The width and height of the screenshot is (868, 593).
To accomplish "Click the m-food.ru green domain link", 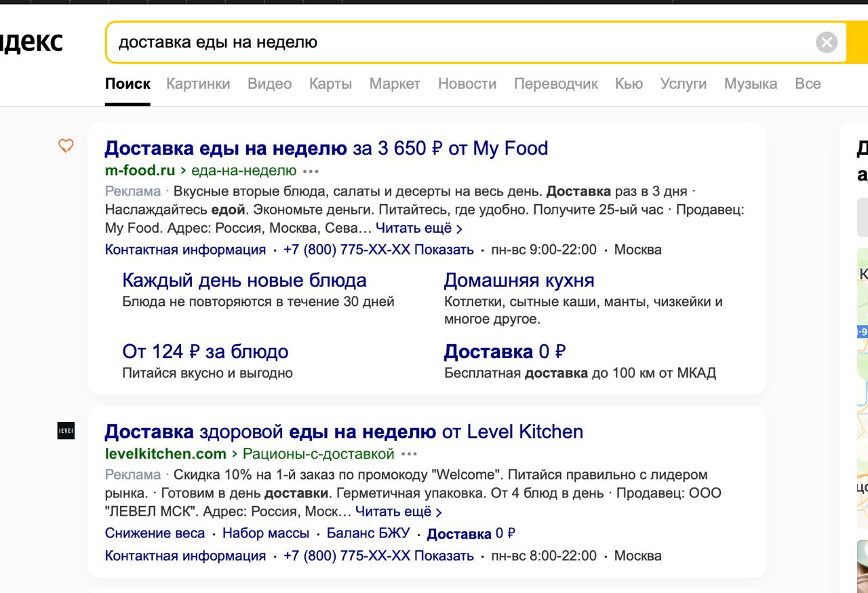I will click(x=140, y=170).
